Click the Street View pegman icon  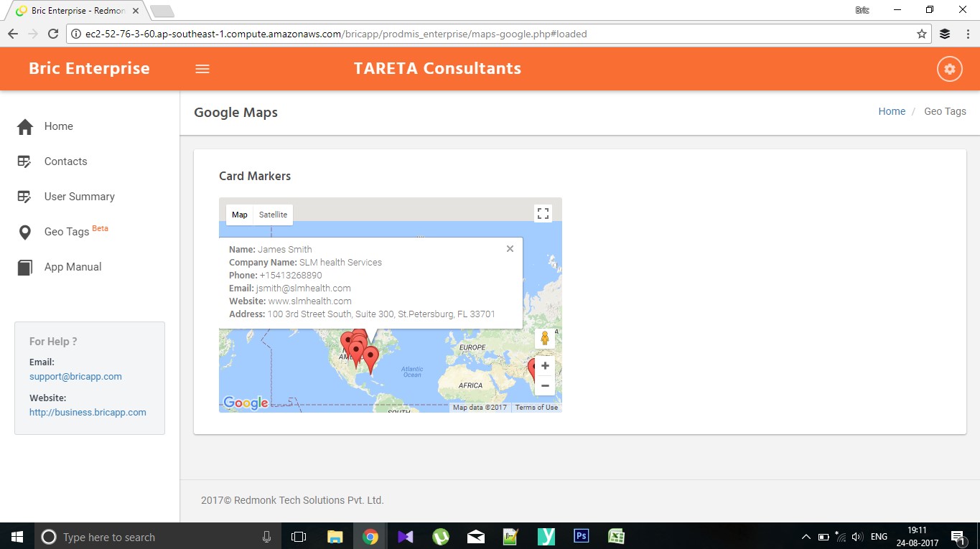[x=544, y=338]
